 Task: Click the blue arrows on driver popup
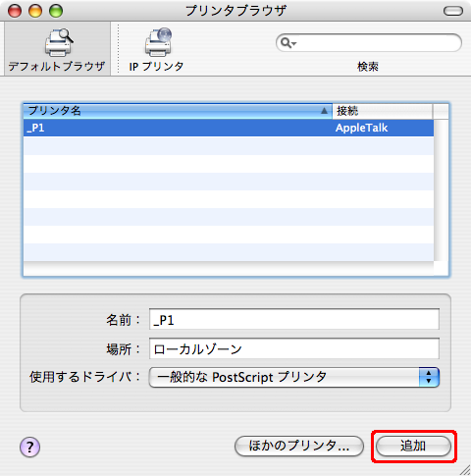pos(429,377)
